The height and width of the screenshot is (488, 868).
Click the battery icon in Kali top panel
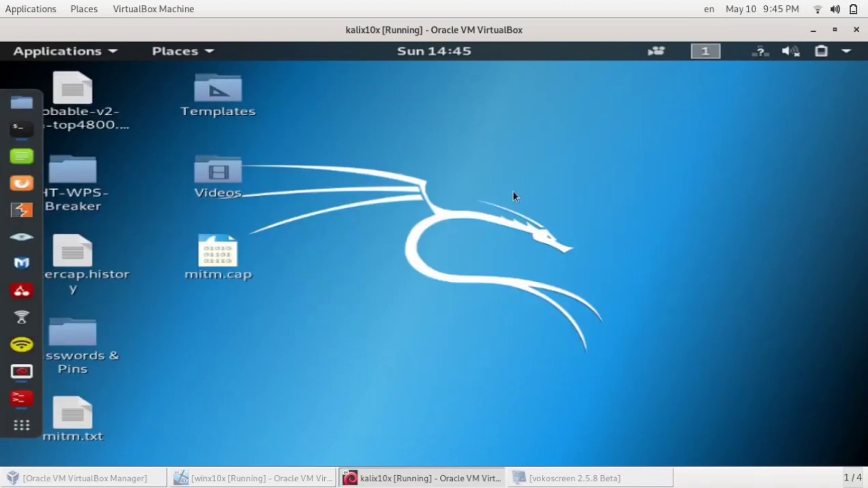coord(821,51)
